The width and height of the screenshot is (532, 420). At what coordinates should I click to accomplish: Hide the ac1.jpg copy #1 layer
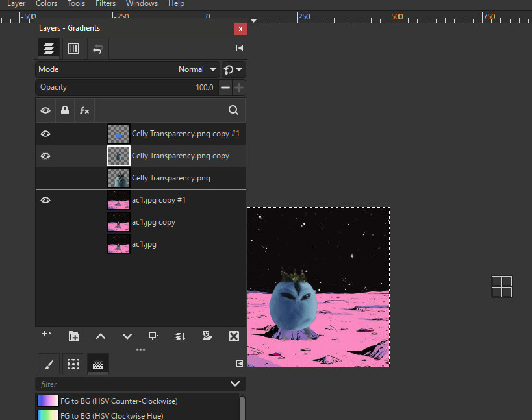pyautogui.click(x=45, y=200)
